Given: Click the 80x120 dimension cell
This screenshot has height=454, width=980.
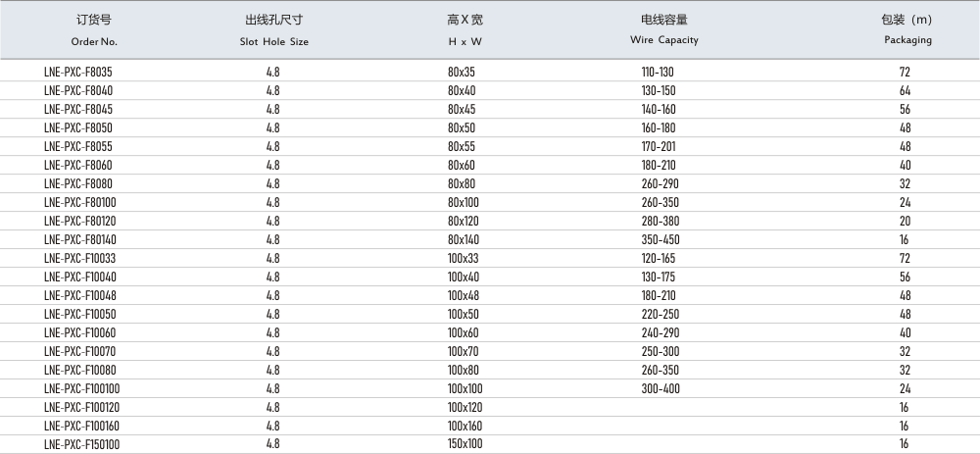Looking at the screenshot, I should pos(464,221).
